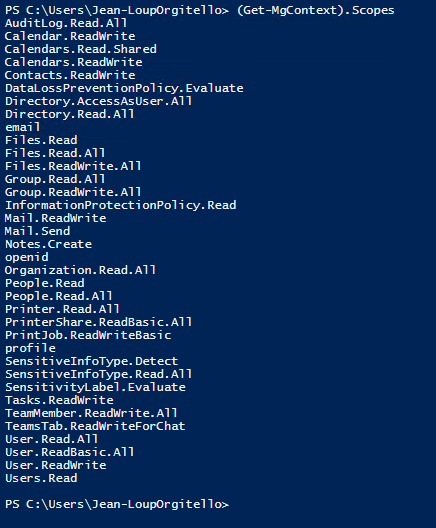This screenshot has height=528, width=436.
Task: Click the SensitiveInfoType.Detect scope
Action: pos(91,361)
